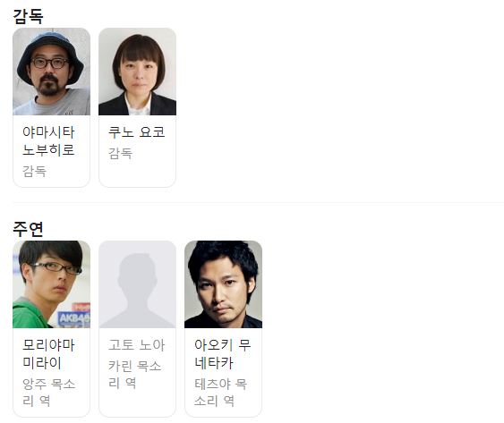Select the placeholder silhouette photo for 고토 노아

click(x=137, y=284)
